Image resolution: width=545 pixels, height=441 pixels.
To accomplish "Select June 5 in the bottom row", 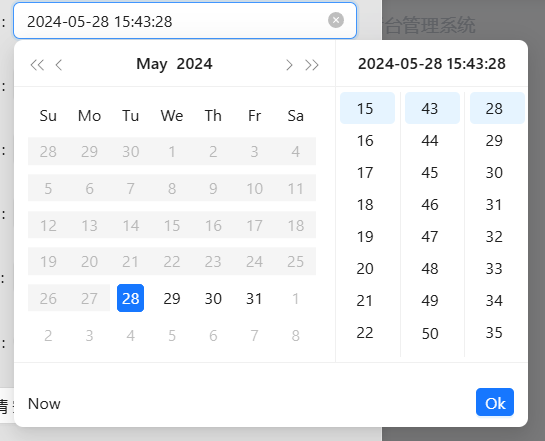I will (x=172, y=336).
